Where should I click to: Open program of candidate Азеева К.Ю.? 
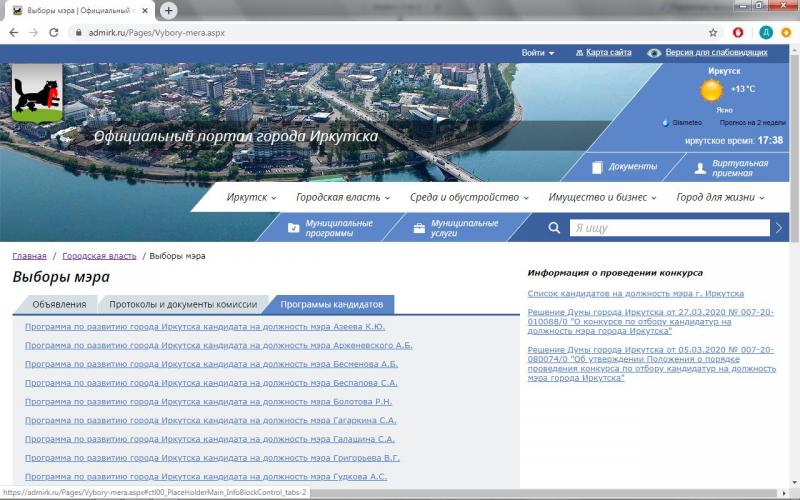(x=205, y=327)
